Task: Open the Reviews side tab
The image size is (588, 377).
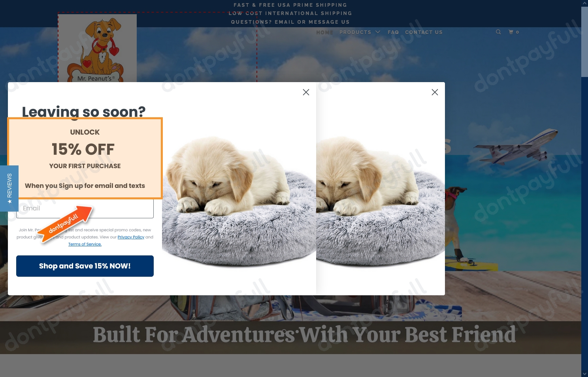Action: coord(9,188)
